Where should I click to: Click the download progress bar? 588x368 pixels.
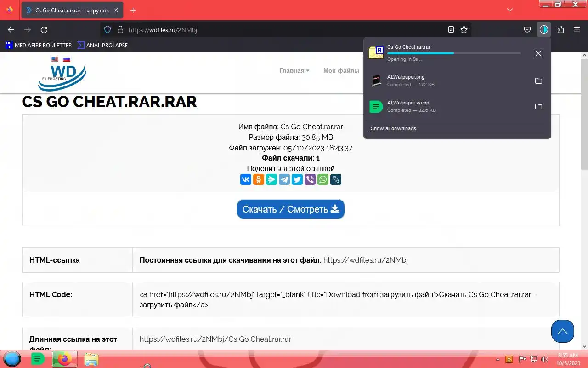454,53
